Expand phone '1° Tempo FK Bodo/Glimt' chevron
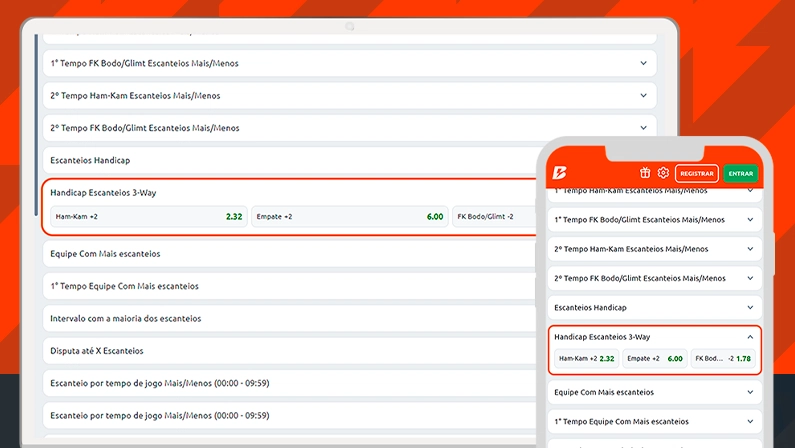The height and width of the screenshot is (448, 795). coord(750,219)
